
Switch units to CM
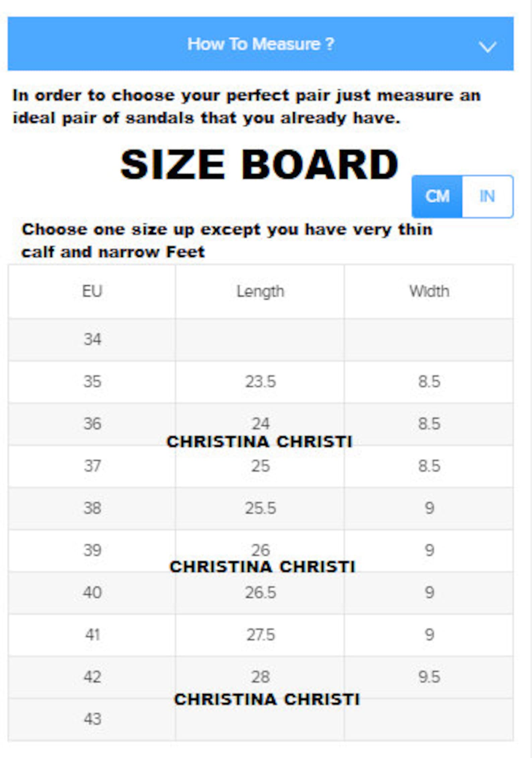coord(437,197)
